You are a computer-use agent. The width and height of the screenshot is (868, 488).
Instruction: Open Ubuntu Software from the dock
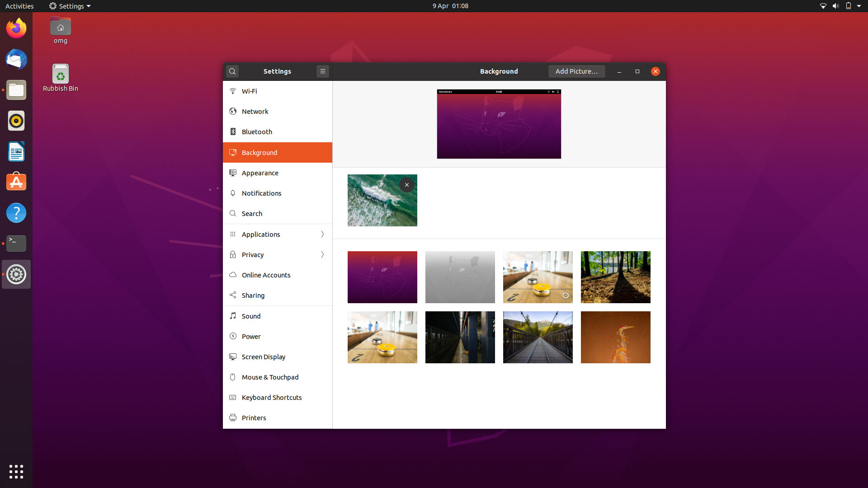(x=16, y=182)
